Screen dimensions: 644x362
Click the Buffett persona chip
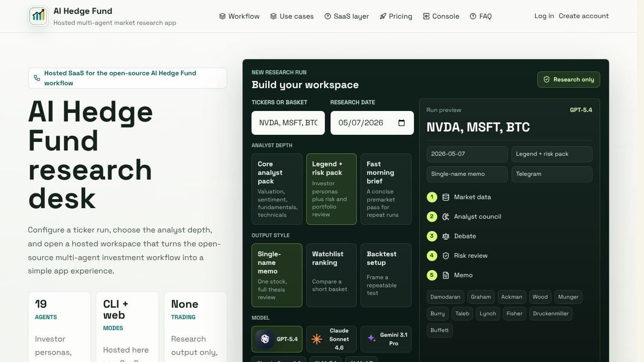440,330
